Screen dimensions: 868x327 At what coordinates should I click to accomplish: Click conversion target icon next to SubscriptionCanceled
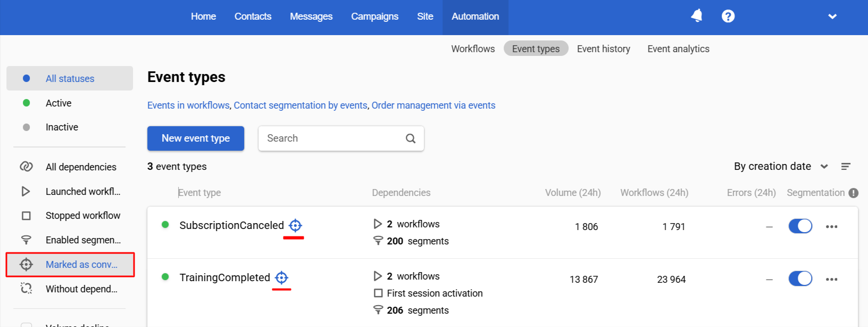click(295, 225)
